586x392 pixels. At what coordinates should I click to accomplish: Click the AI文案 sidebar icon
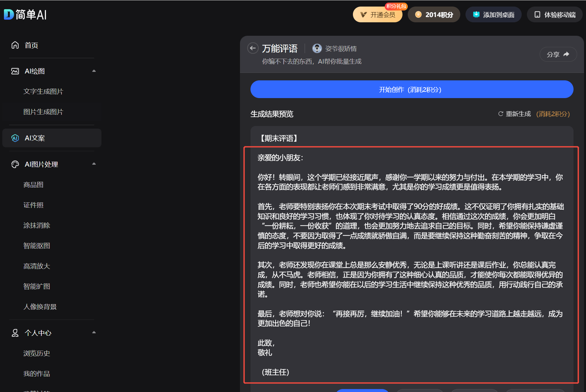click(x=15, y=138)
